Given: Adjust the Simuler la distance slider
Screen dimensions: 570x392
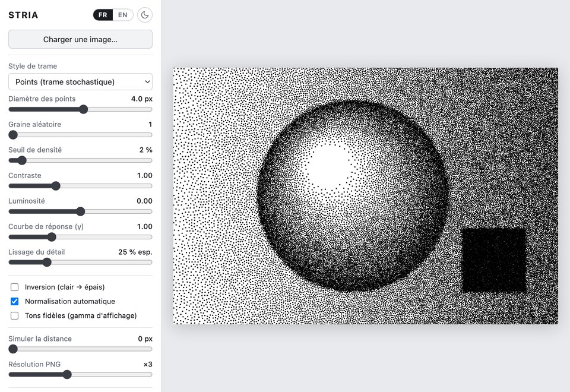Looking at the screenshot, I should click(x=80, y=349).
